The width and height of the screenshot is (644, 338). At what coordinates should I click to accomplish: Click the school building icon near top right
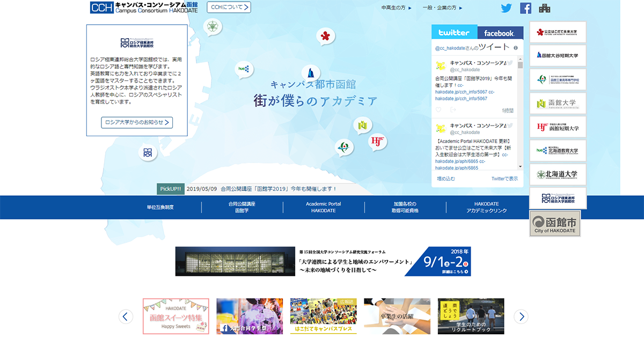[x=545, y=8]
